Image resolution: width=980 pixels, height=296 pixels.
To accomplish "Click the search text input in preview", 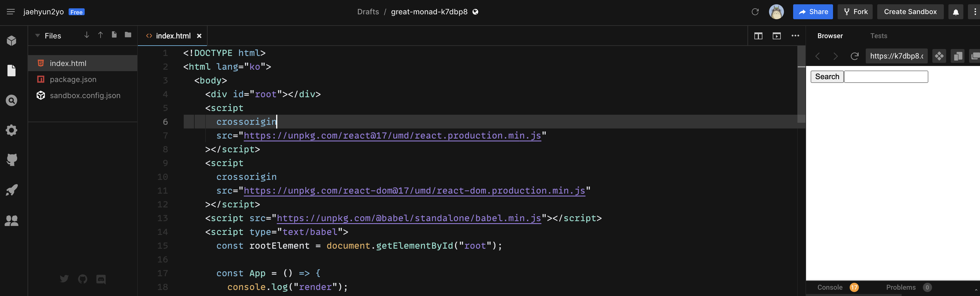I will [x=886, y=76].
